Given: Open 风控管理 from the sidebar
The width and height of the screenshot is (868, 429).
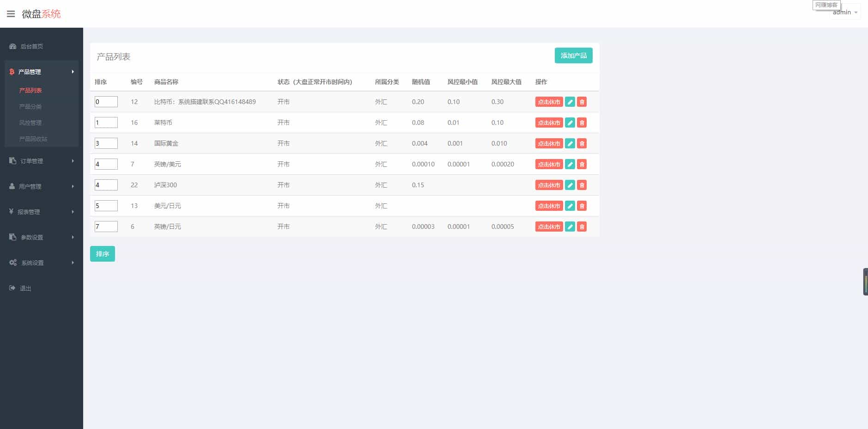Looking at the screenshot, I should pos(30,123).
